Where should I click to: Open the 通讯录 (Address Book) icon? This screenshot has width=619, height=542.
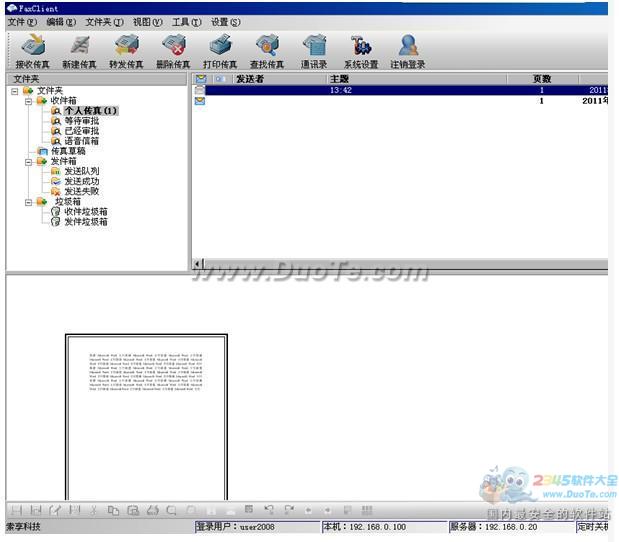click(x=314, y=50)
